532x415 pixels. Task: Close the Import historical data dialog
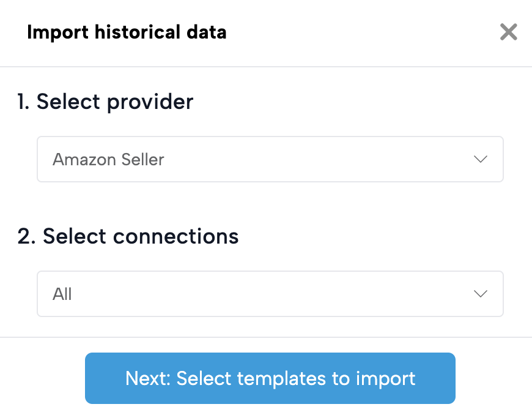[x=508, y=32]
